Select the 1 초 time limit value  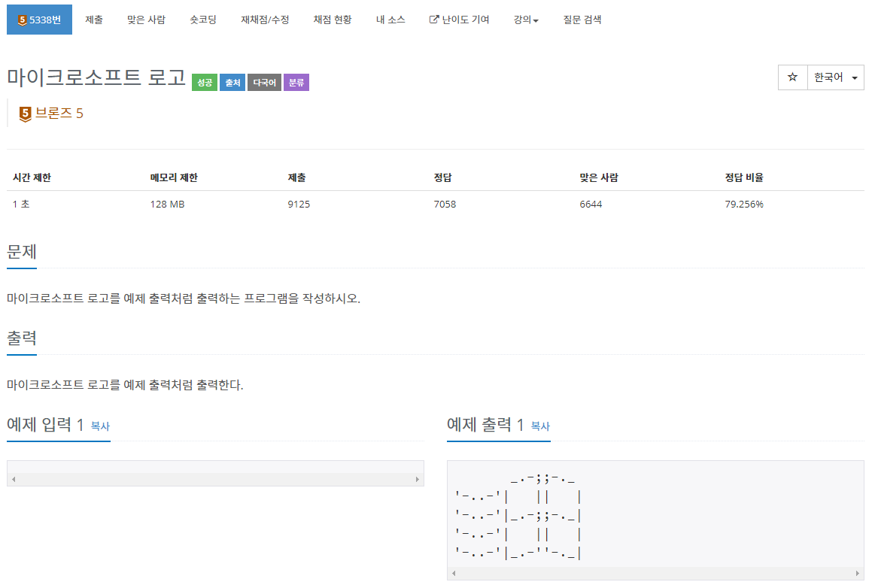(21, 205)
